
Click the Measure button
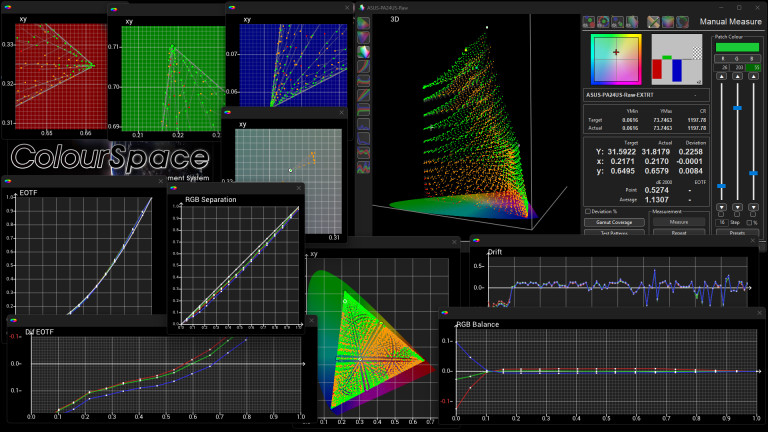pos(678,222)
